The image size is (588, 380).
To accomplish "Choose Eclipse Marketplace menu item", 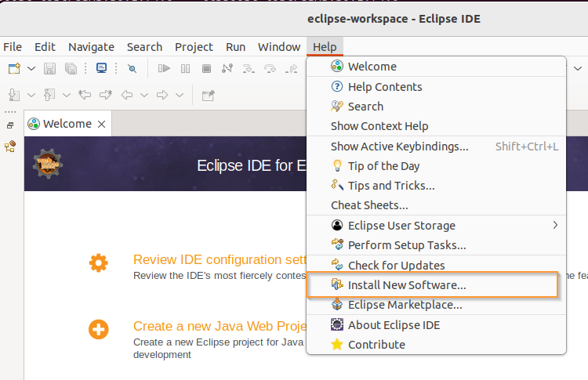I will pos(436,305).
